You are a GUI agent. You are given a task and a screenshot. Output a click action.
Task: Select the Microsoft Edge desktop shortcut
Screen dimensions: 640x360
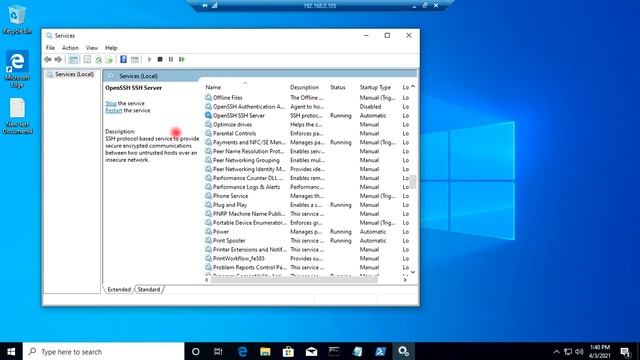coord(17,69)
